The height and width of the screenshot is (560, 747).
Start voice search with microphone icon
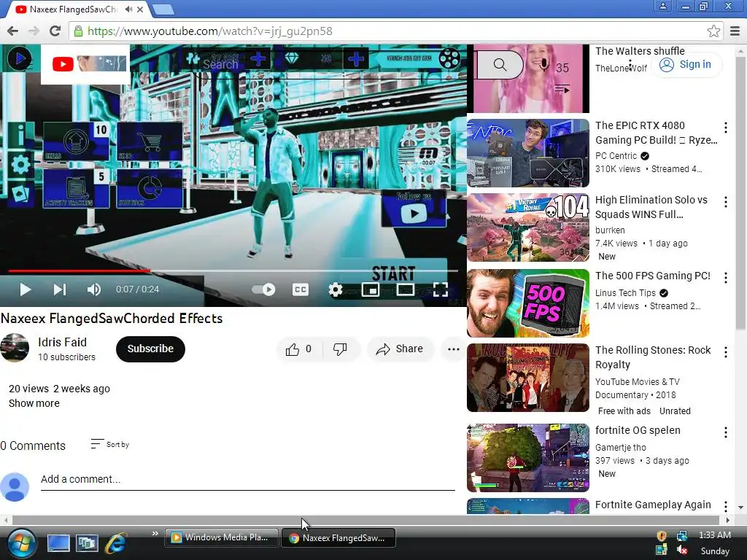point(543,64)
